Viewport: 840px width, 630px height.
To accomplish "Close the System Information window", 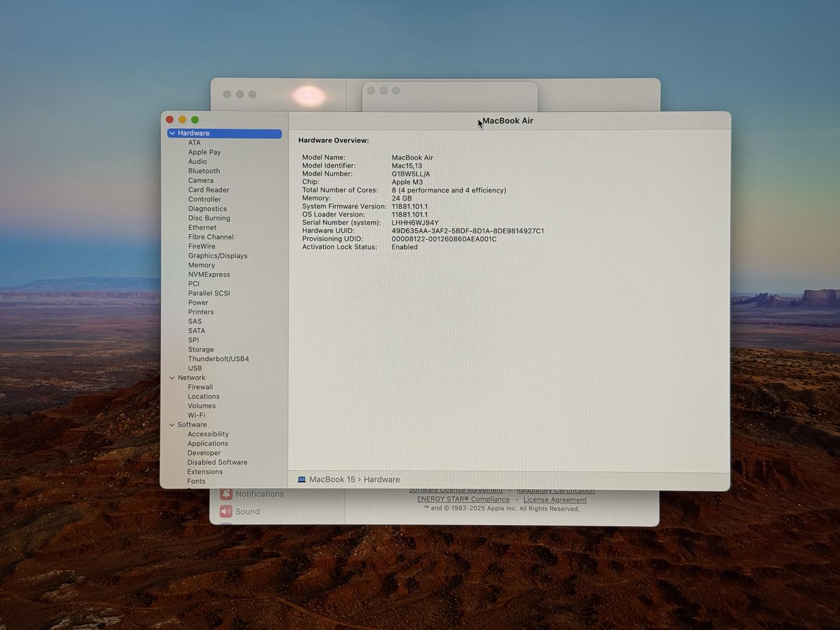I will pos(170,120).
